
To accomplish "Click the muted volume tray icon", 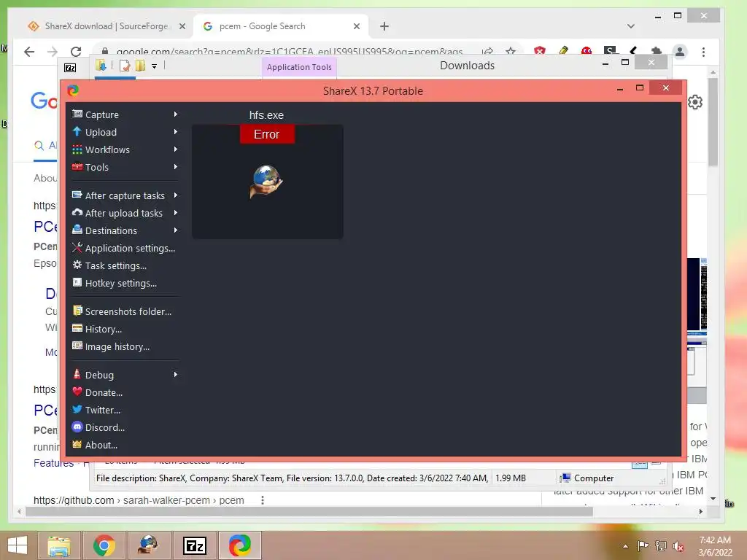I will click(678, 545).
